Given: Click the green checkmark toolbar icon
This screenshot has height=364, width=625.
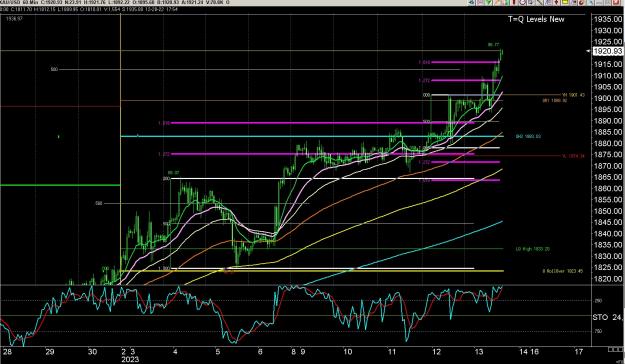Looking at the screenshot, I should (x=488, y=2).
